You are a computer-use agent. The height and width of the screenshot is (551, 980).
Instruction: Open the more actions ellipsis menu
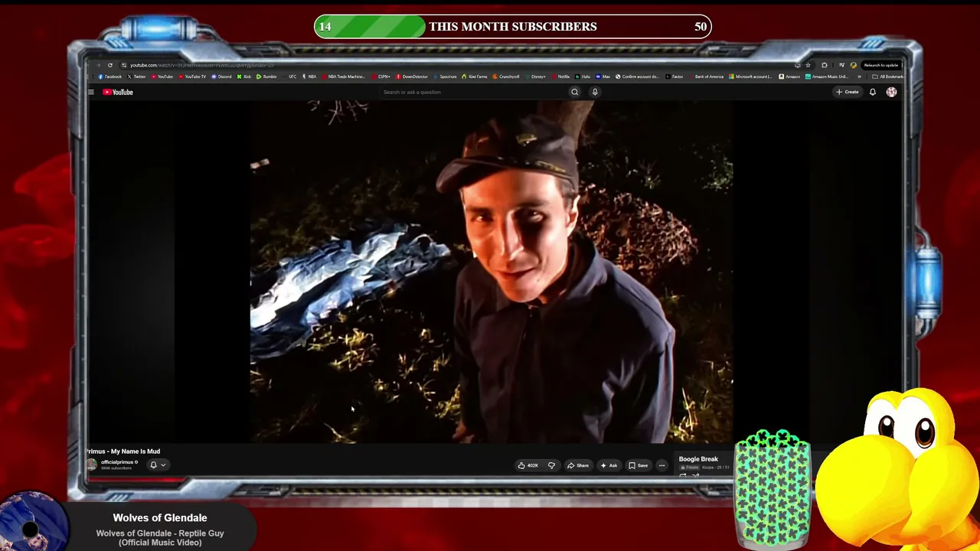click(x=662, y=465)
